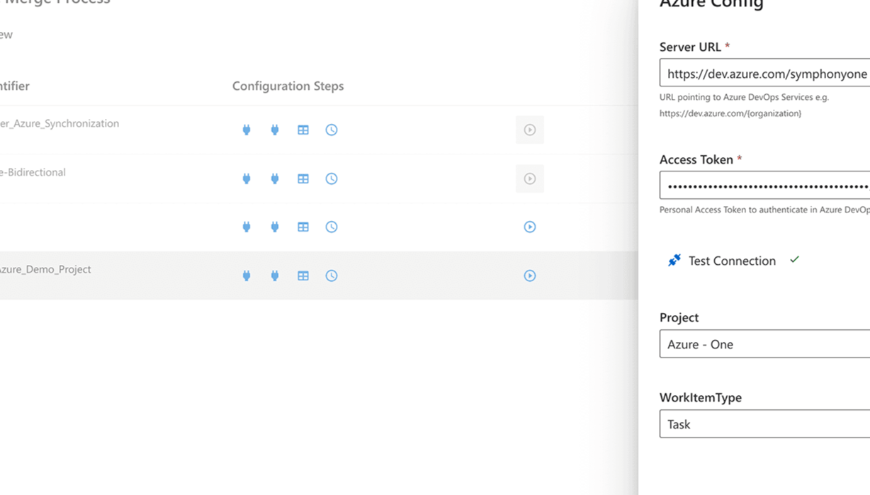Viewport: 870px width, 495px height.
Task: Click first plug icon in Azure_Synchronization row
Action: coord(246,130)
